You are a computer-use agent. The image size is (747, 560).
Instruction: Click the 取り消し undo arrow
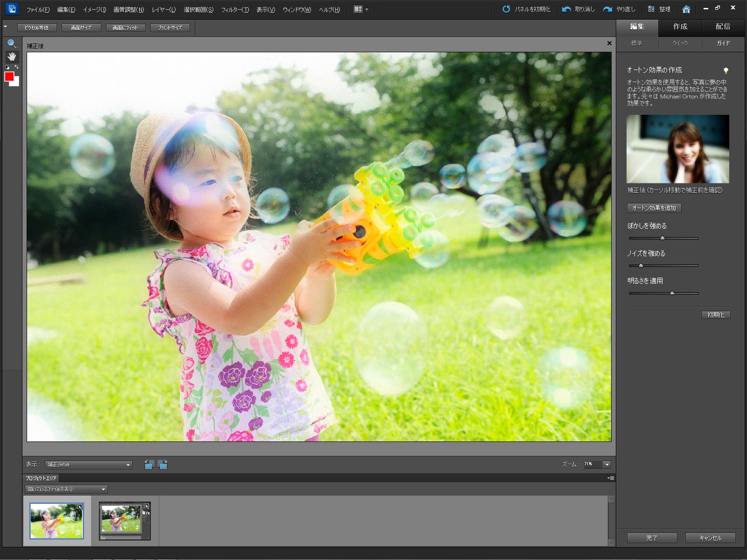coord(566,9)
